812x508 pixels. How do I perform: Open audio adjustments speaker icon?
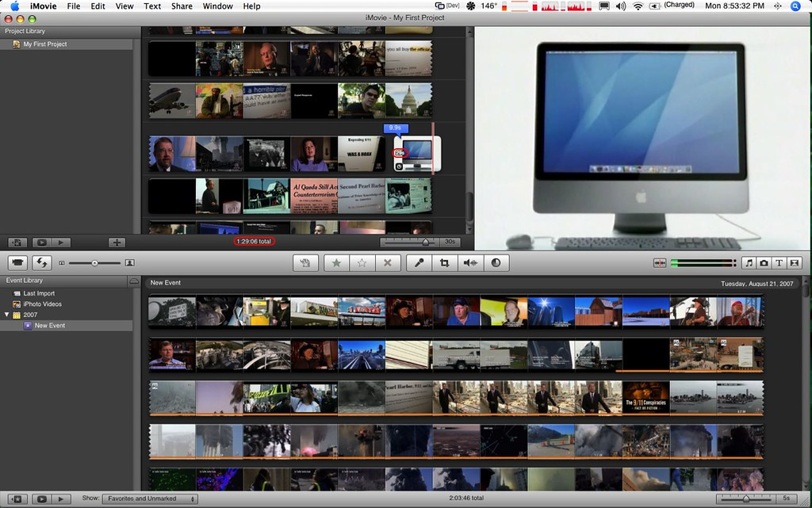[x=470, y=263]
